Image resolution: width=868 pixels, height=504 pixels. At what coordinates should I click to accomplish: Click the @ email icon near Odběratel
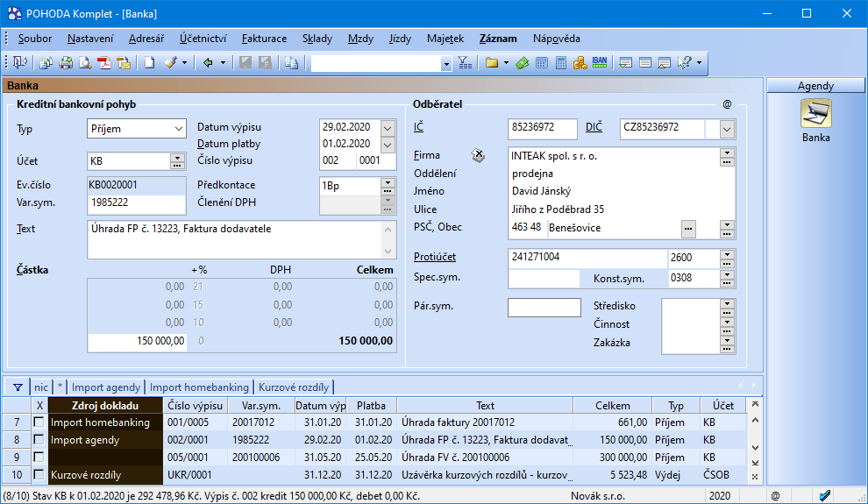(x=728, y=104)
